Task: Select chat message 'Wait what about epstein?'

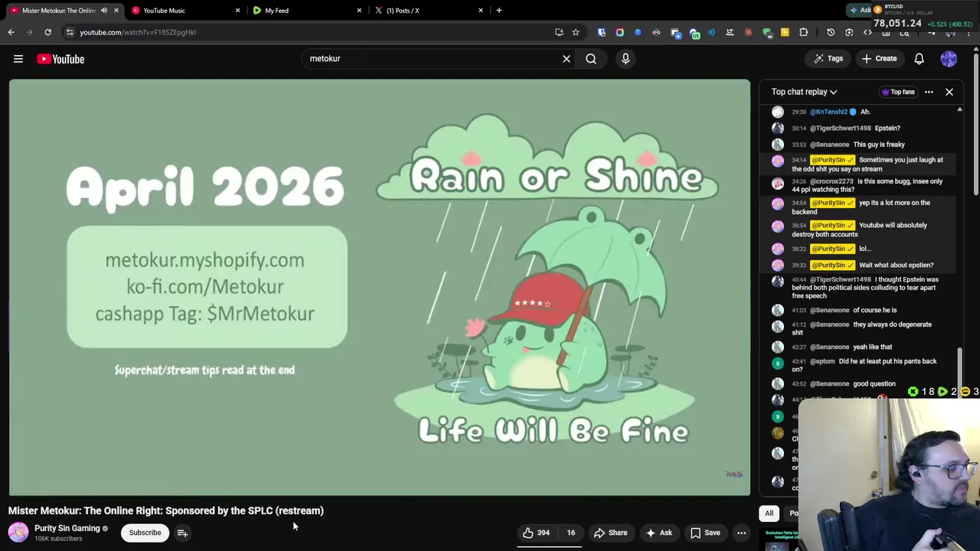Action: [857, 265]
